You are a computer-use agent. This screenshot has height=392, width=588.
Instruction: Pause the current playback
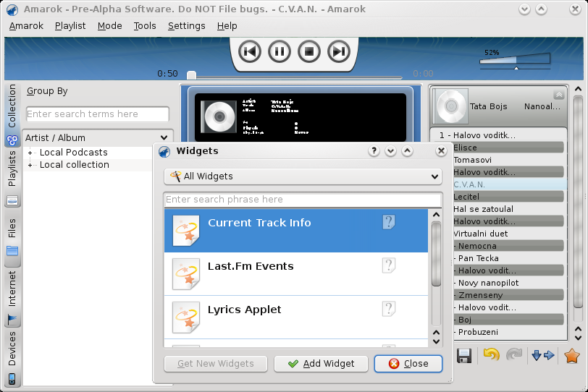[280, 51]
